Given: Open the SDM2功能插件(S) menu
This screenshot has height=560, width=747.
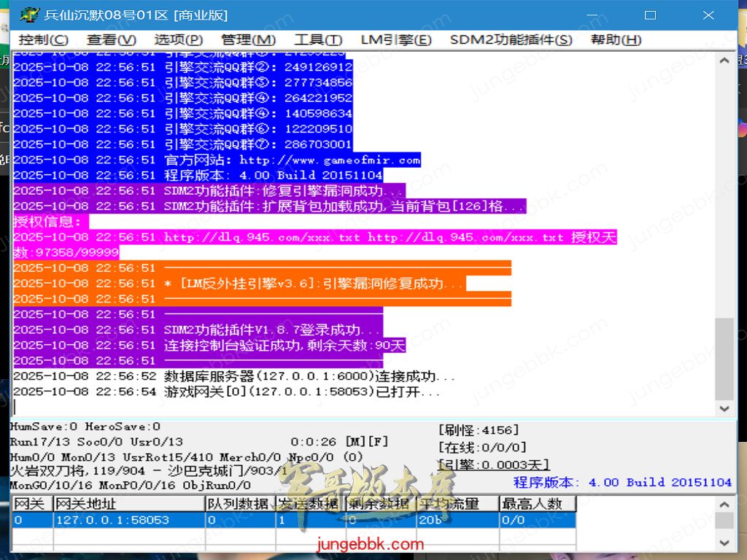Looking at the screenshot, I should click(x=511, y=39).
